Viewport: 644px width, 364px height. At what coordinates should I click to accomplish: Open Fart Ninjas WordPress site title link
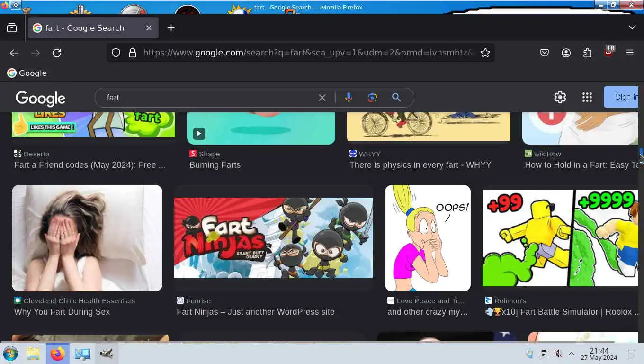256,312
